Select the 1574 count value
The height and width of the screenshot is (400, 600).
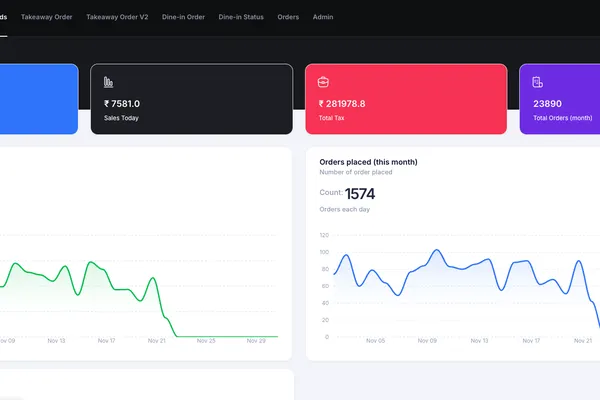coord(360,194)
